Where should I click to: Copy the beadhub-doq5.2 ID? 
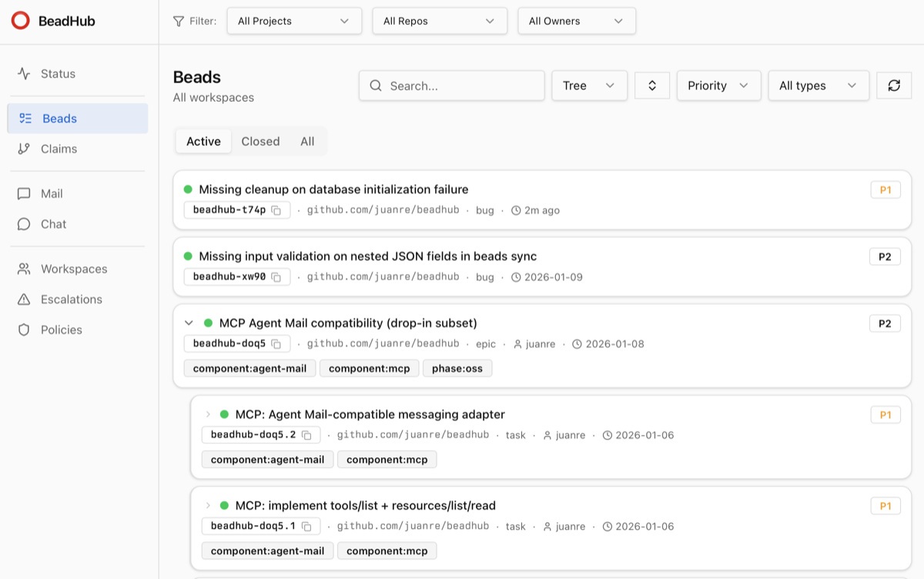point(306,435)
